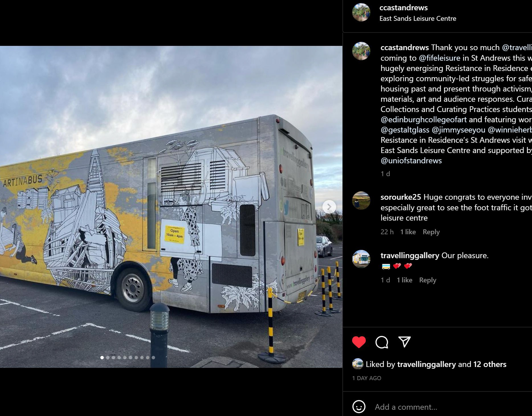View the 12 others who liked

(x=490, y=364)
